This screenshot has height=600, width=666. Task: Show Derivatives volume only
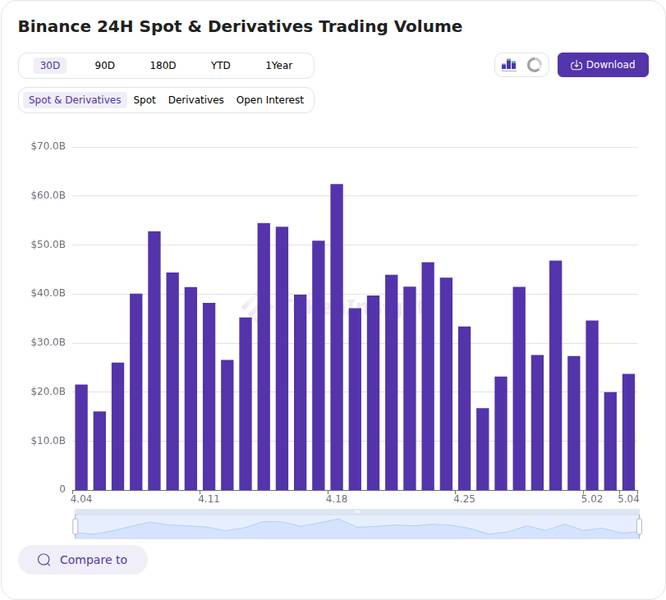click(x=196, y=100)
